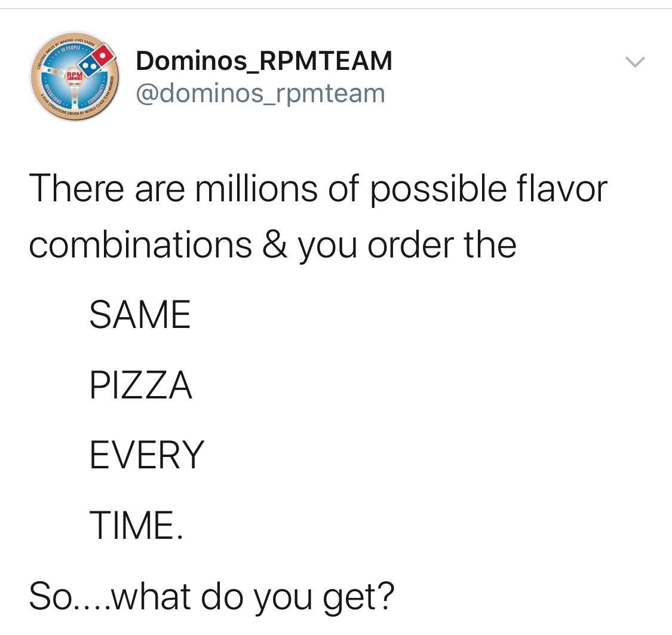Screen dimensions: 672x635
Task: Click the word 'flavor' in the tweet
Action: 562,188
